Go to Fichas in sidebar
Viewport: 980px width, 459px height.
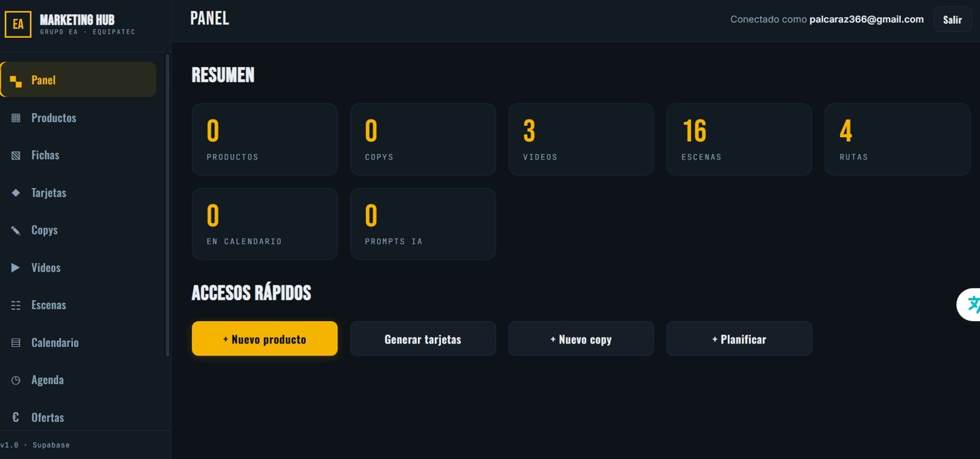(78, 155)
